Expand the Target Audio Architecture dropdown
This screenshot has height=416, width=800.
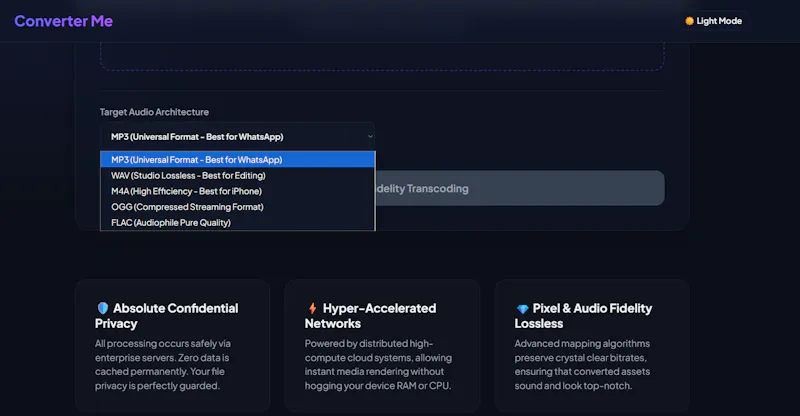click(x=237, y=136)
